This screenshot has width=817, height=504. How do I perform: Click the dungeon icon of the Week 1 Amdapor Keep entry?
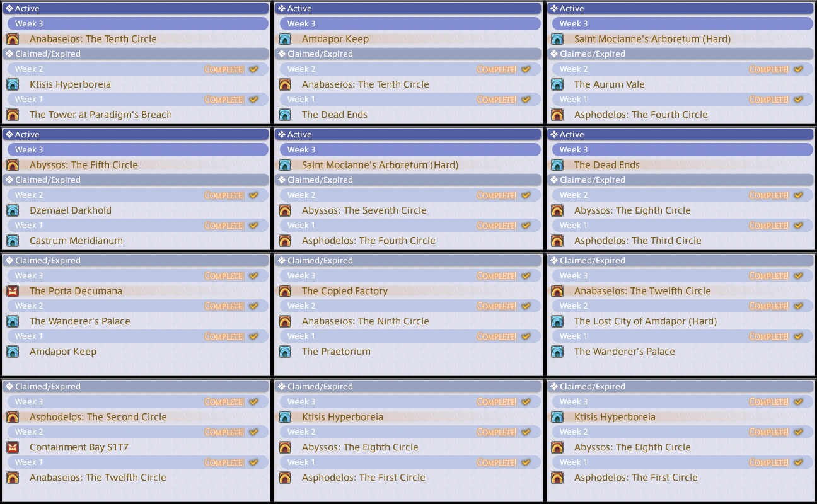(x=13, y=352)
